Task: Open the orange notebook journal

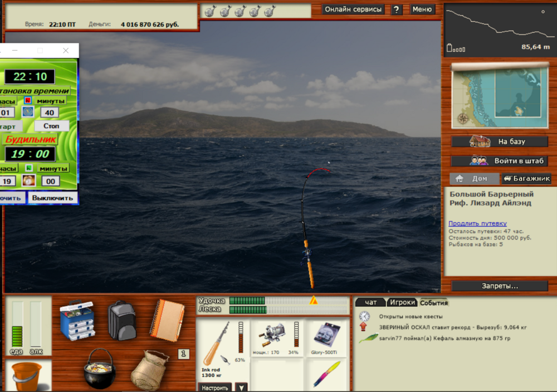Action: pyautogui.click(x=166, y=320)
